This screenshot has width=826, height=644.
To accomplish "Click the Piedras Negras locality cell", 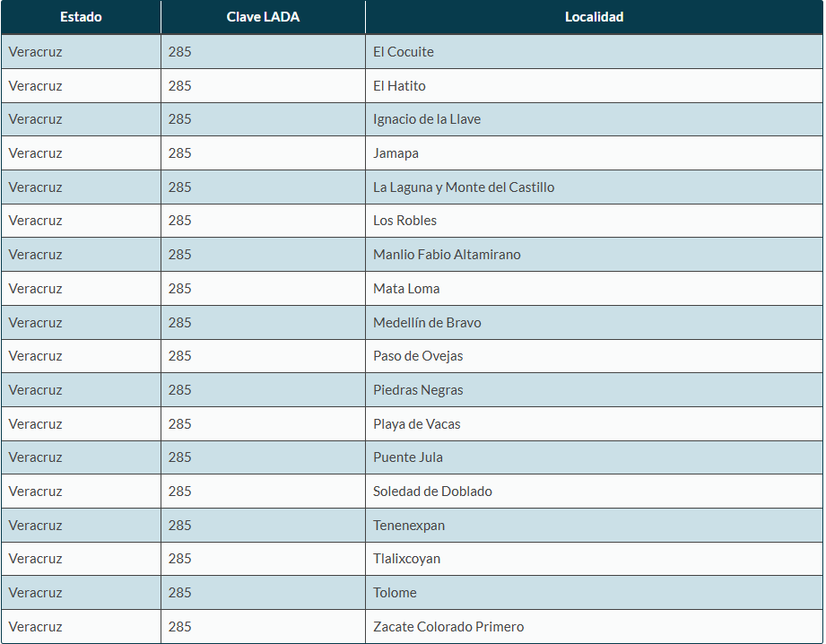I will click(x=595, y=390).
